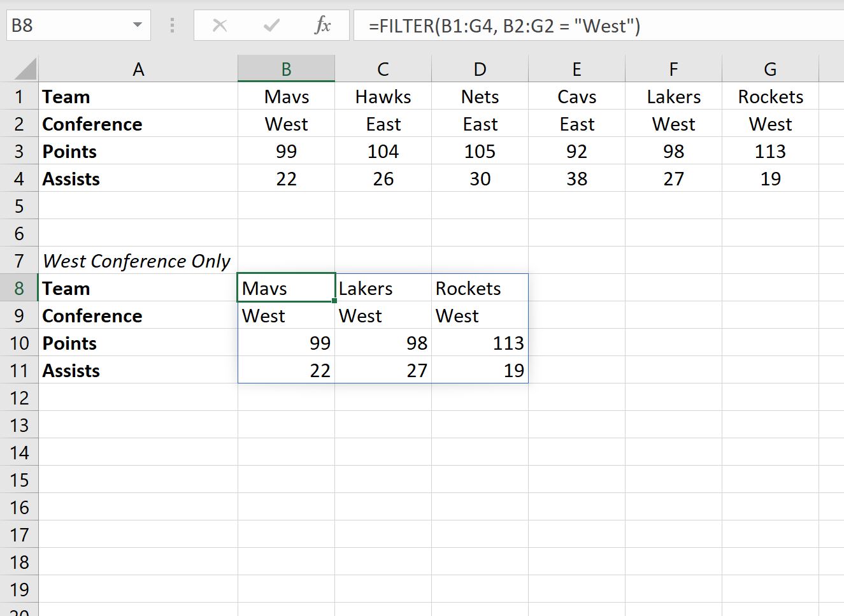Open the Insert Function fx icon
844x616 pixels.
323,25
